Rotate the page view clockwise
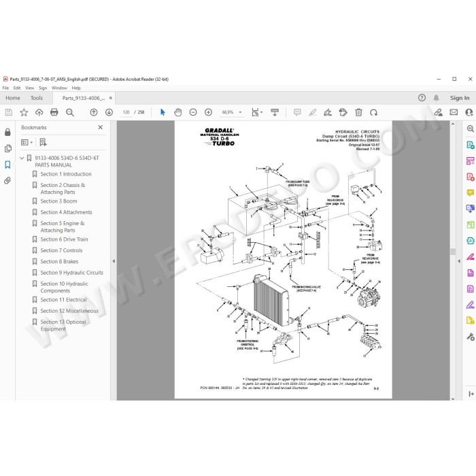Screen dimensions: 476x476 374,112
